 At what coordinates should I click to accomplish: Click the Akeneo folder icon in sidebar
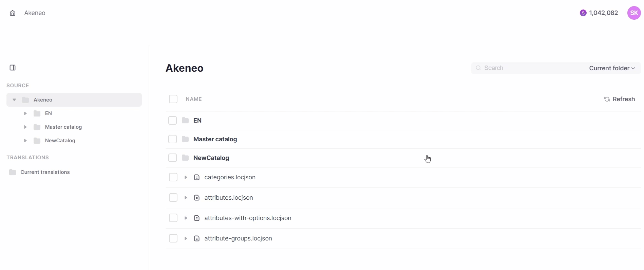click(25, 100)
